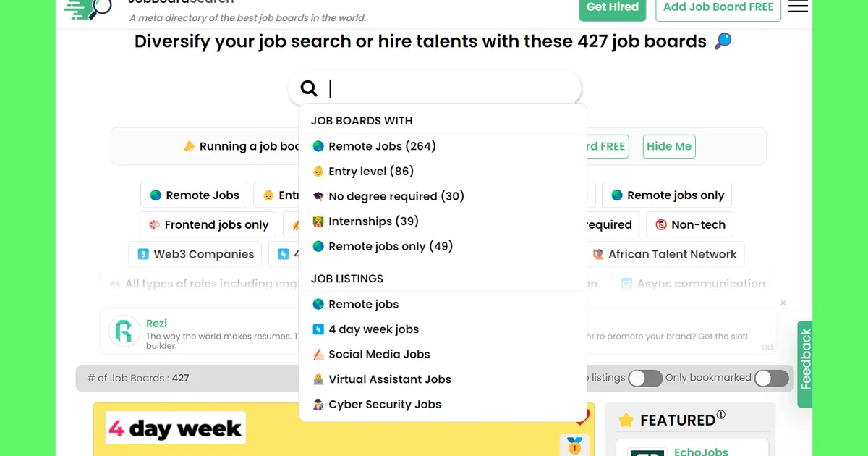Viewport: 868px width, 456px height.
Task: Click the JobBoardSearch logo icon
Action: pyautogui.click(x=88, y=9)
